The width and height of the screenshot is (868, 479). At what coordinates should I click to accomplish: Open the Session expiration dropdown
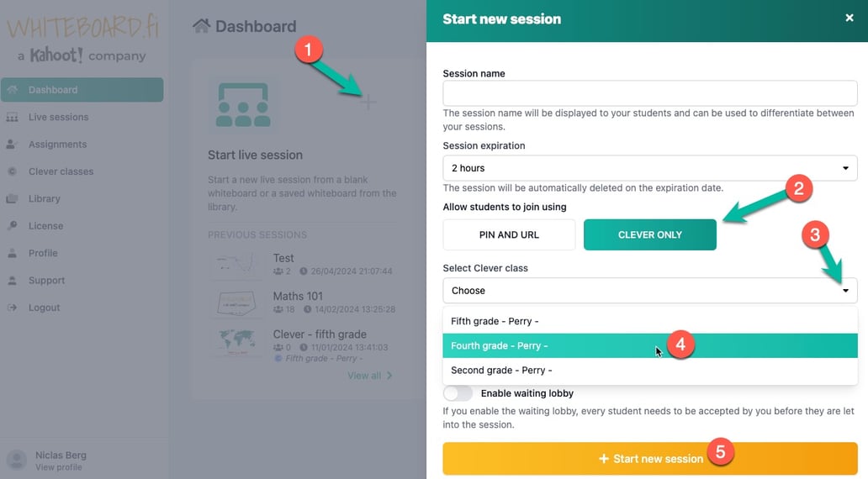tap(649, 168)
